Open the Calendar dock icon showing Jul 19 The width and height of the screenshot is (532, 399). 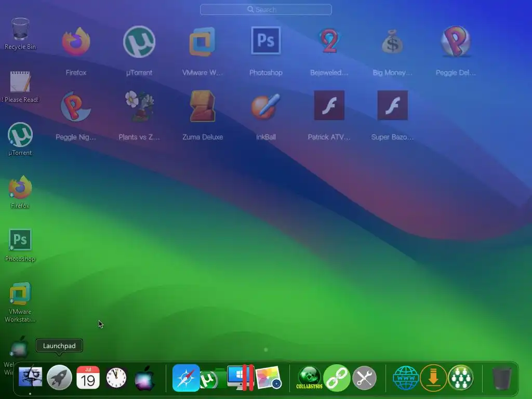point(88,377)
